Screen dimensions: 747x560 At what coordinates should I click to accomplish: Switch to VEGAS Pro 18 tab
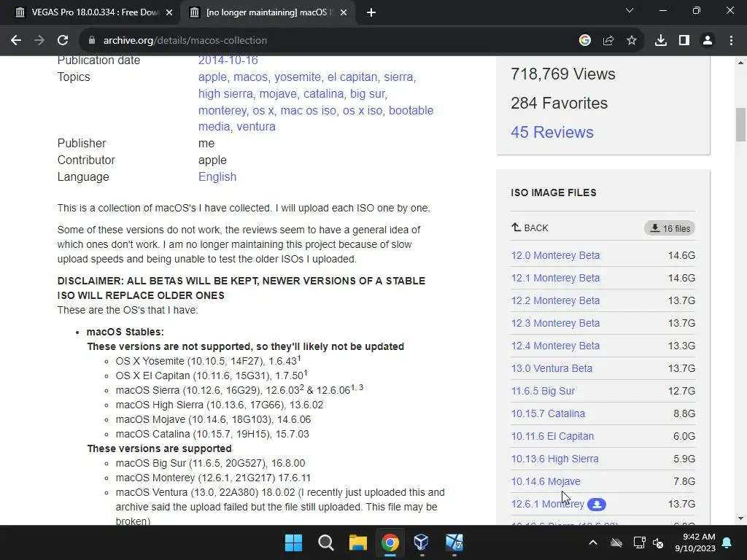tap(95, 12)
